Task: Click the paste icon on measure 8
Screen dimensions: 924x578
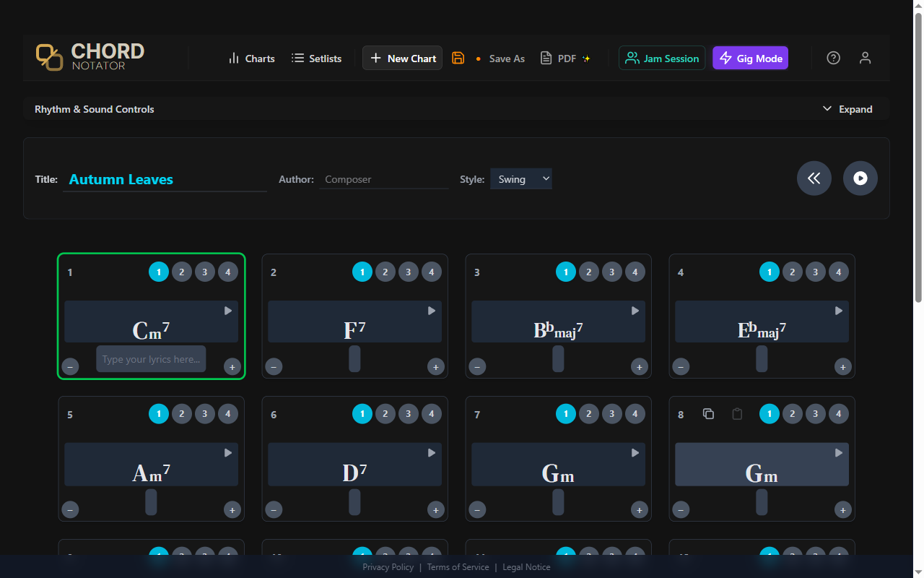Action: (736, 413)
